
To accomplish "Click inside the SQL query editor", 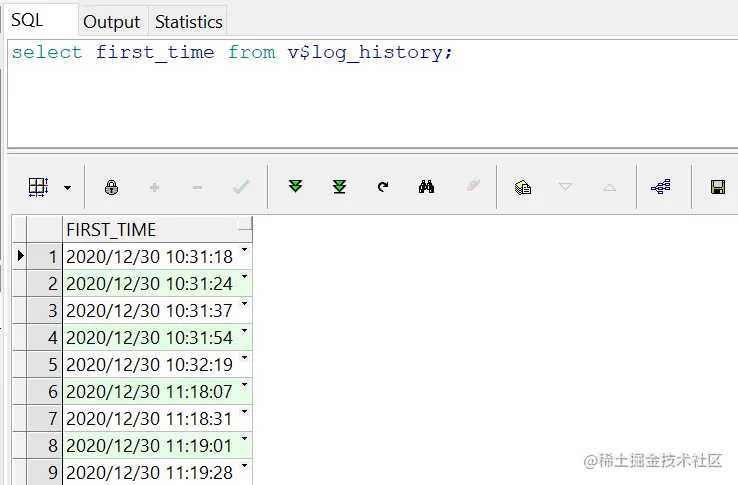I will [372, 94].
